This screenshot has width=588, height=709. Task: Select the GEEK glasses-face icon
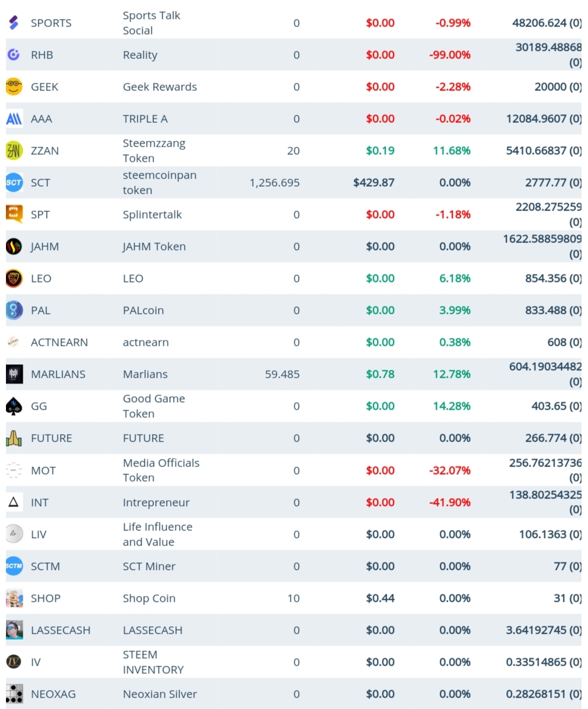pyautogui.click(x=14, y=87)
